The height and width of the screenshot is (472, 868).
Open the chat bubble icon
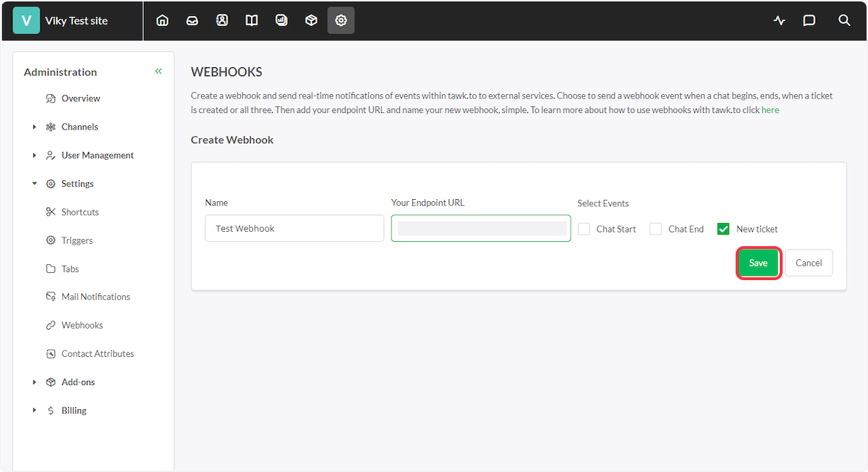pyautogui.click(x=809, y=20)
